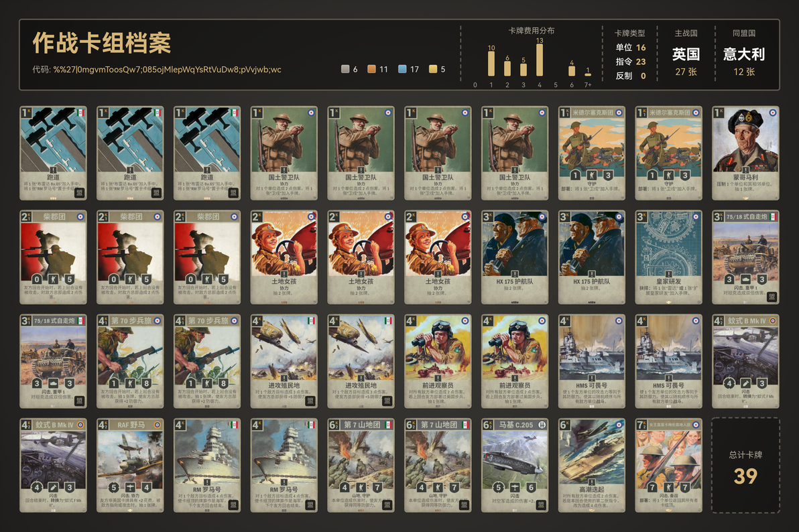Click the order exclamation icon on 皇家研发
Image resolution: width=799 pixels, height=532 pixels.
point(668,274)
